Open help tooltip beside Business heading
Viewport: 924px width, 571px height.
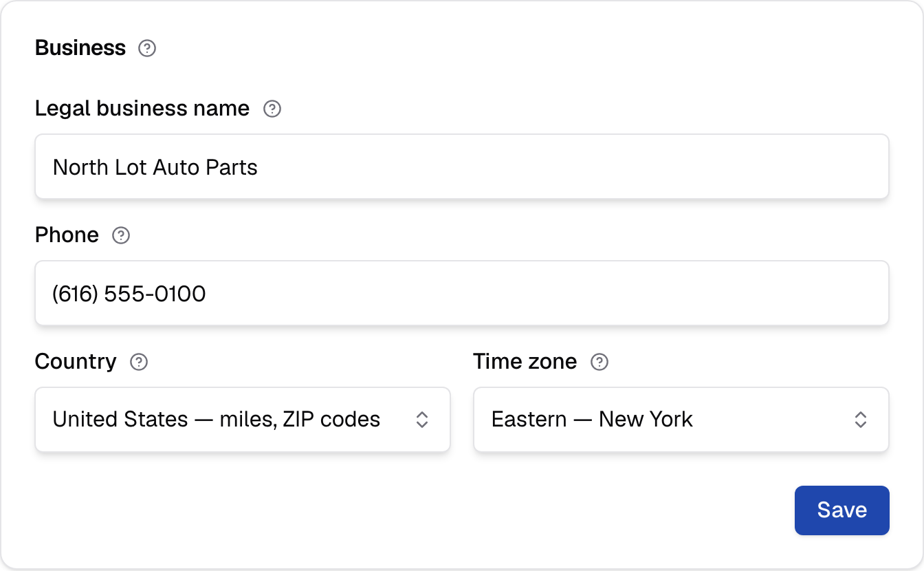coord(147,48)
